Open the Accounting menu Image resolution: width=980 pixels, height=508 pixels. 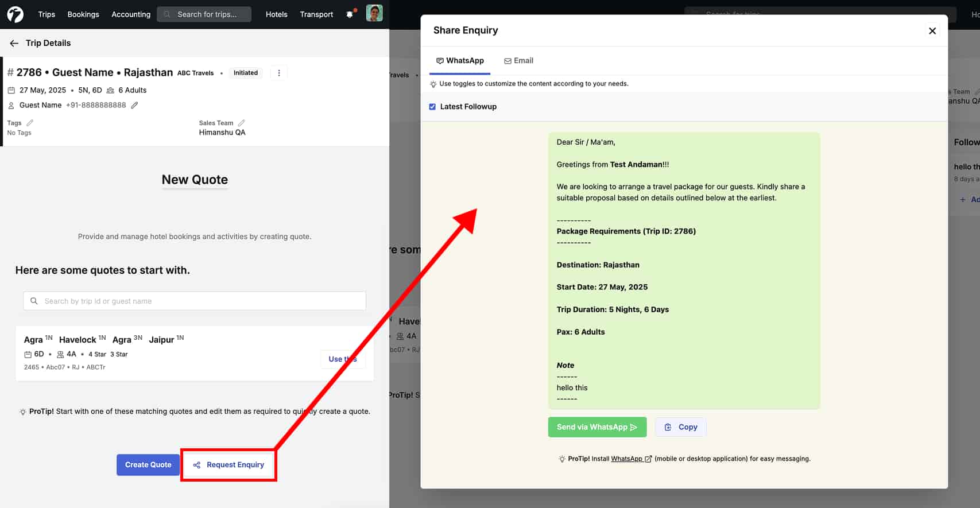click(131, 14)
